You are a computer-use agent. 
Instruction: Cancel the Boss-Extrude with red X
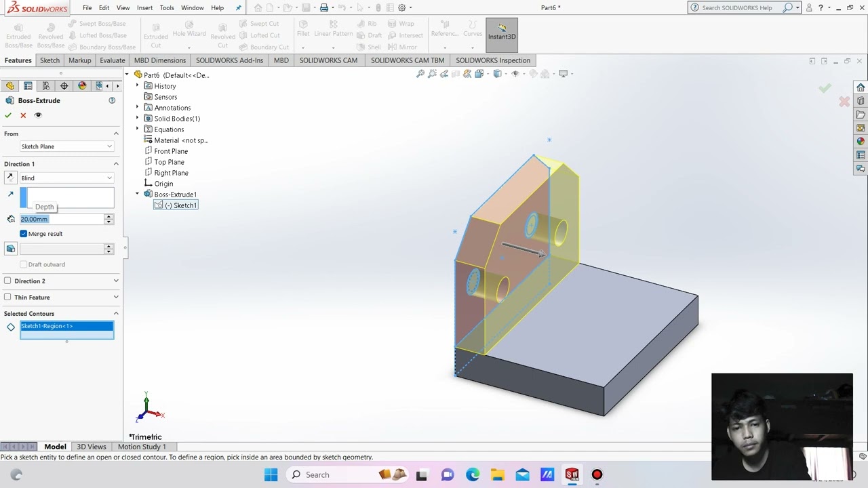(23, 115)
